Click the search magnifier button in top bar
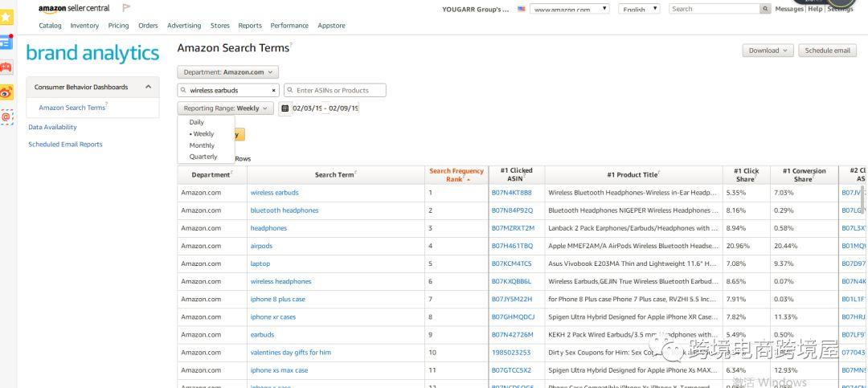This screenshot has height=388, width=868. (x=765, y=9)
